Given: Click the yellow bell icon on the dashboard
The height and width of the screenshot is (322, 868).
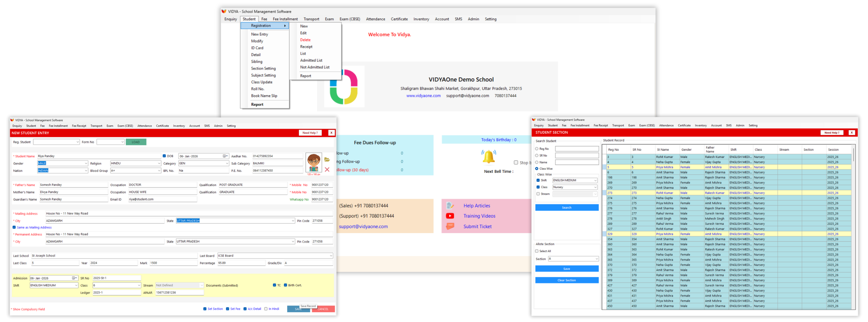Looking at the screenshot, I should coord(489,157).
